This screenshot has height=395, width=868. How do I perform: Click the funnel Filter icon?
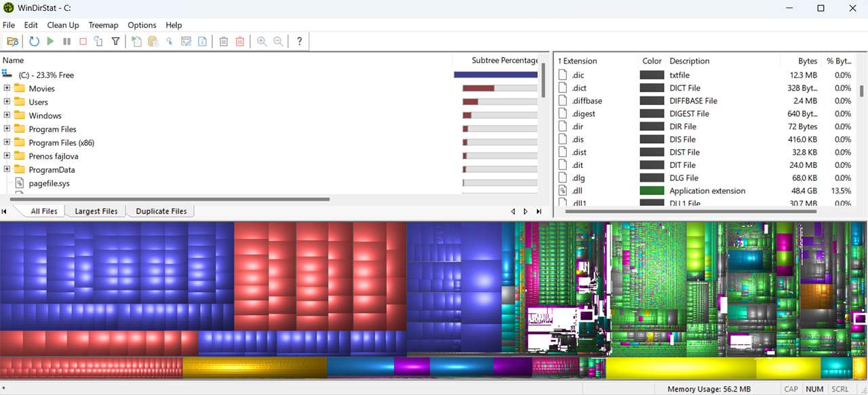click(115, 41)
